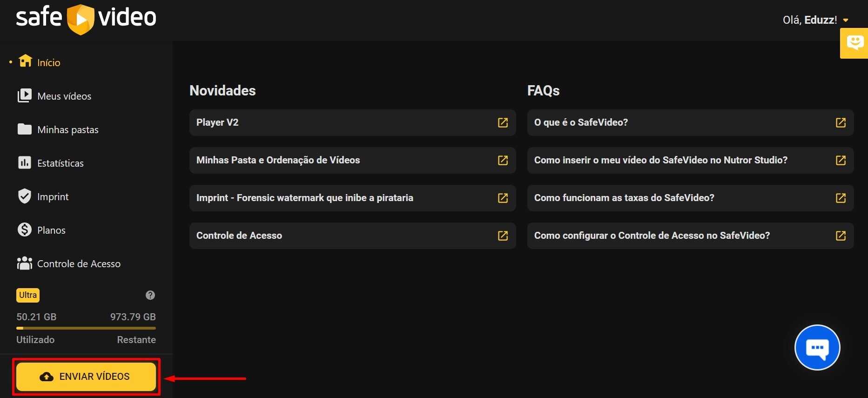This screenshot has width=868, height=398.
Task: Go to Meus vídeos in sidebar
Action: click(x=64, y=96)
